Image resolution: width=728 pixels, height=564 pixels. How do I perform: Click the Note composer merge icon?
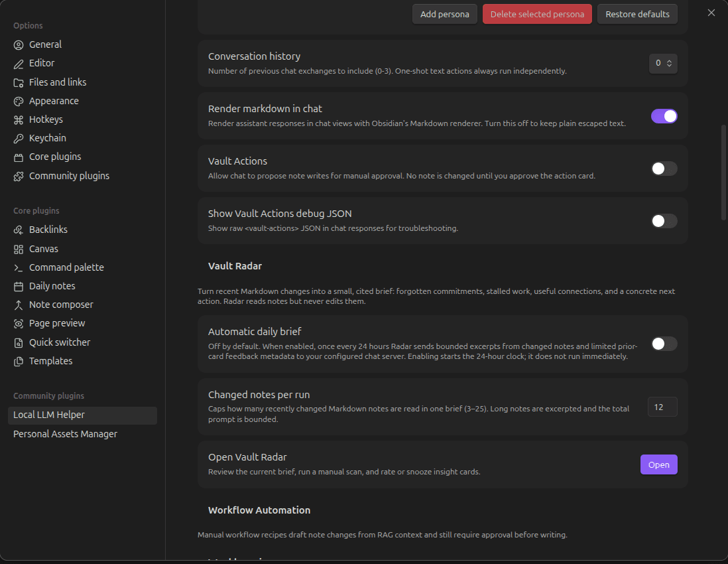coord(19,305)
